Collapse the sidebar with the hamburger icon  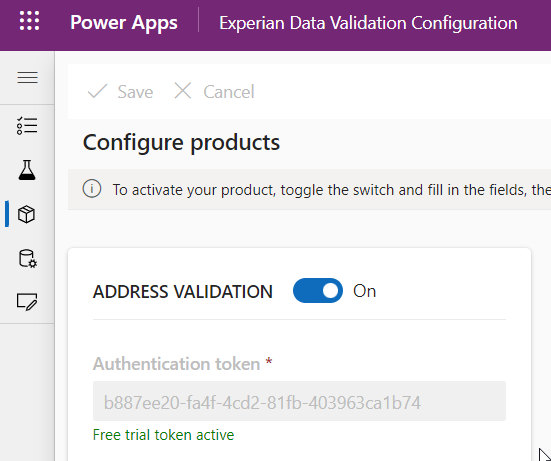27,77
